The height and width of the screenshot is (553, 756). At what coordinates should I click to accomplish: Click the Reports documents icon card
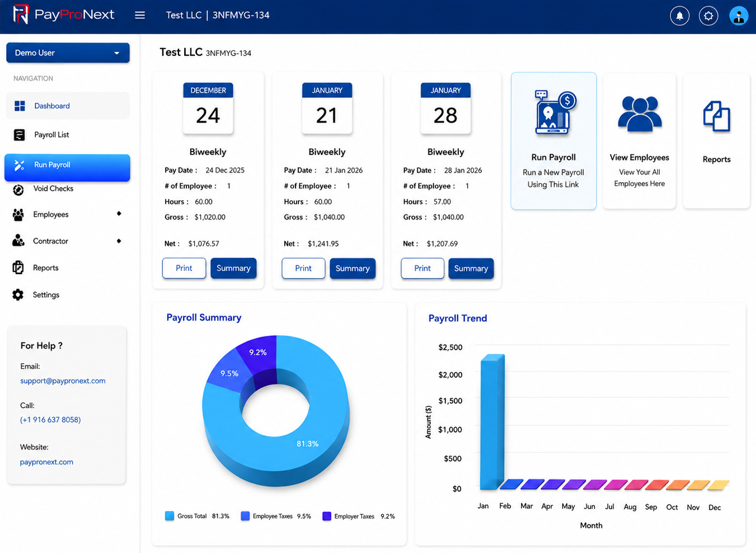click(x=717, y=116)
